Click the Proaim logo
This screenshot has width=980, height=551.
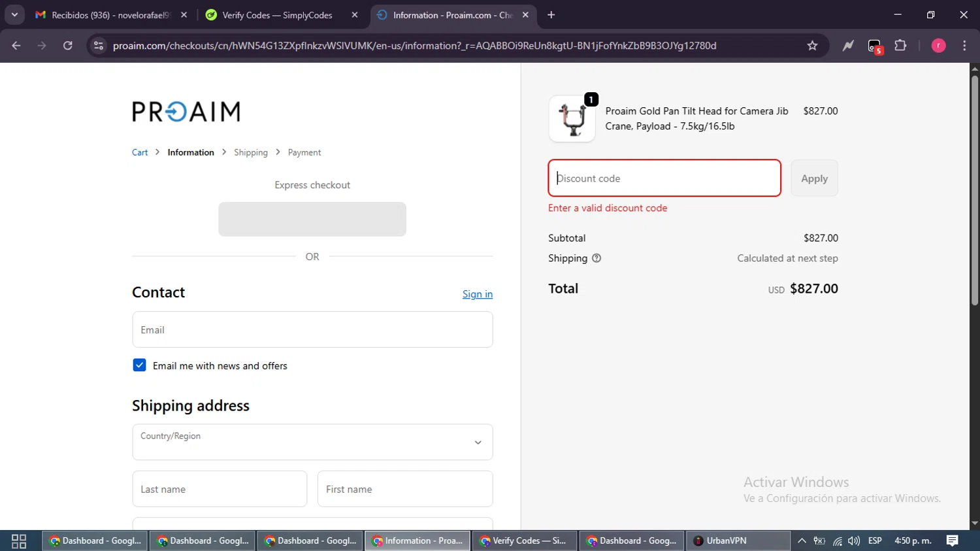point(186,112)
